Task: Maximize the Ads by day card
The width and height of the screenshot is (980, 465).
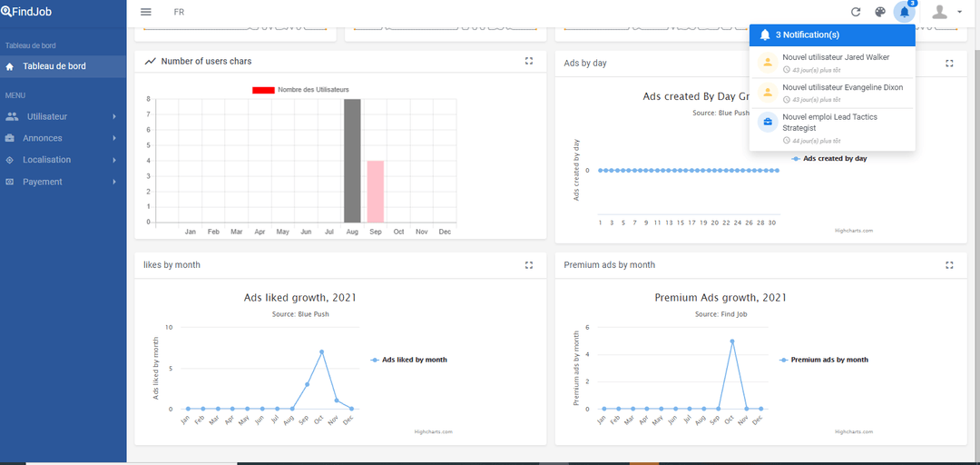Action: coord(949,64)
